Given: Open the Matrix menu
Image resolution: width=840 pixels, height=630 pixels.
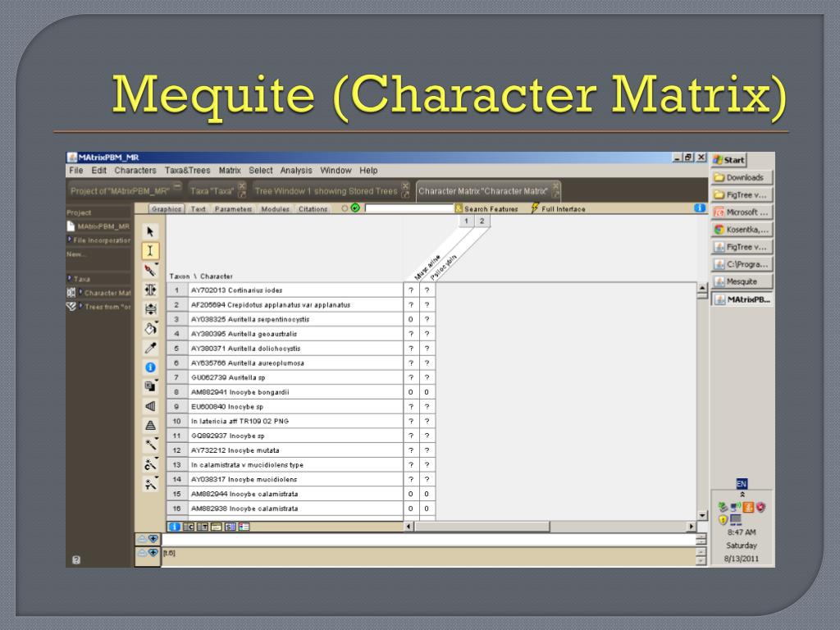Looking at the screenshot, I should click(230, 171).
